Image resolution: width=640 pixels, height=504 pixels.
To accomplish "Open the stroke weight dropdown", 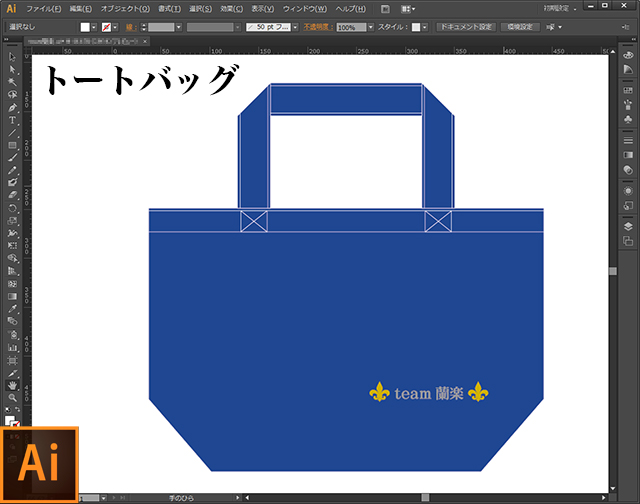I will (x=178, y=27).
